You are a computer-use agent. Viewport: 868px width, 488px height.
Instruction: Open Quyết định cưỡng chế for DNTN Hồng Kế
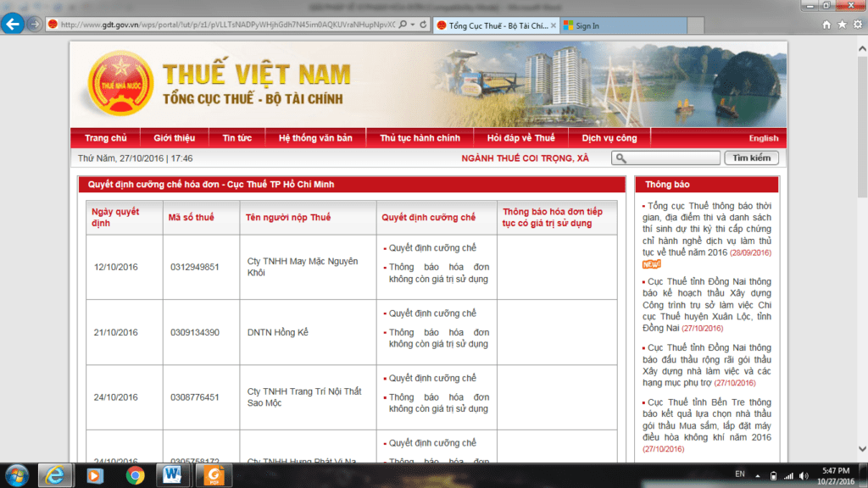pyautogui.click(x=432, y=313)
